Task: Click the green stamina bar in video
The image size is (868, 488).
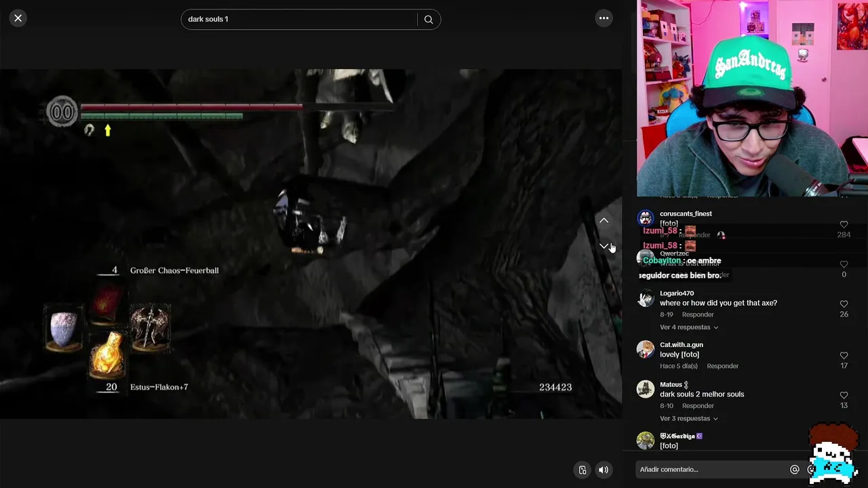Action: point(161,117)
